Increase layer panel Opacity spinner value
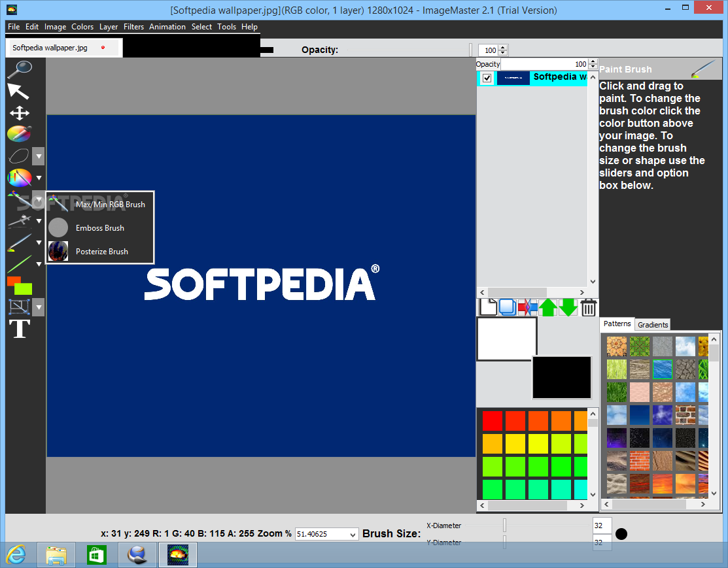This screenshot has height=568, width=728. pos(593,61)
